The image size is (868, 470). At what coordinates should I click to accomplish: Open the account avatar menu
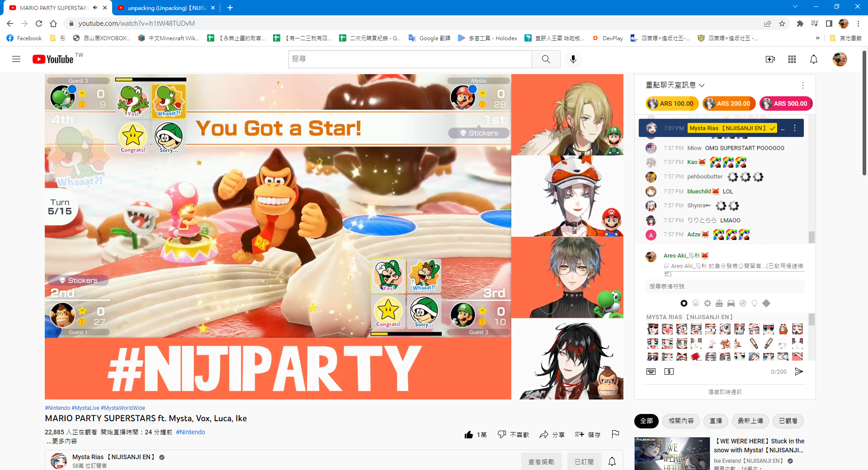tap(840, 59)
